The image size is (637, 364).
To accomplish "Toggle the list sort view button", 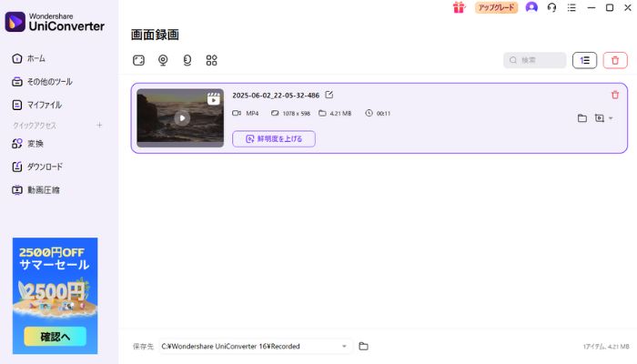I will (584, 61).
